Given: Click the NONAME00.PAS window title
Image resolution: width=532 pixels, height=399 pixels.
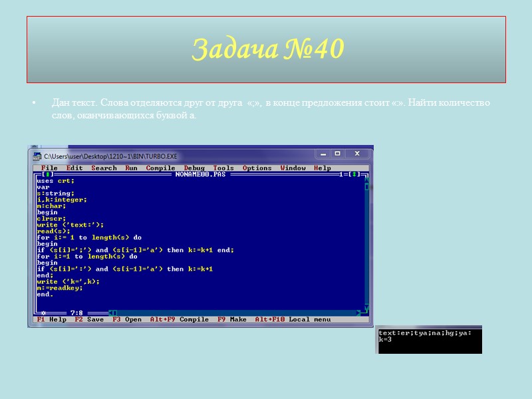Looking at the screenshot, I should pyautogui.click(x=201, y=174).
